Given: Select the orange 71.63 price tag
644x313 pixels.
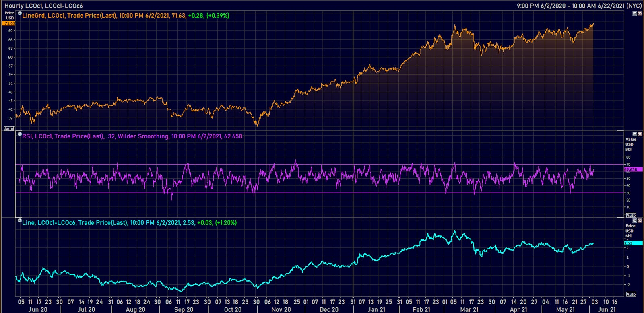Looking at the screenshot, I should click(x=9, y=23).
